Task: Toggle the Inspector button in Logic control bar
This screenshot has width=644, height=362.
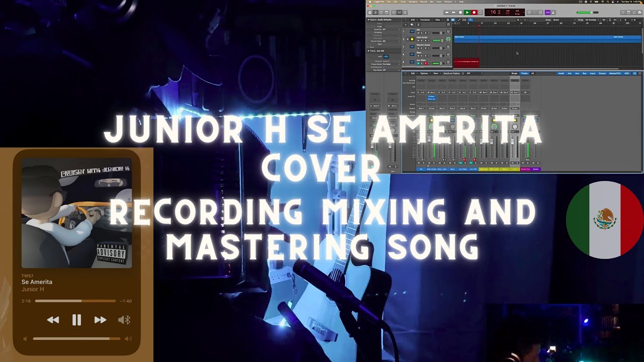Action: pyautogui.click(x=375, y=13)
